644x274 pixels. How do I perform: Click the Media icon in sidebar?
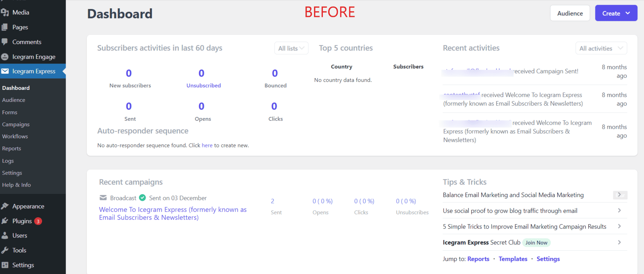coord(5,12)
